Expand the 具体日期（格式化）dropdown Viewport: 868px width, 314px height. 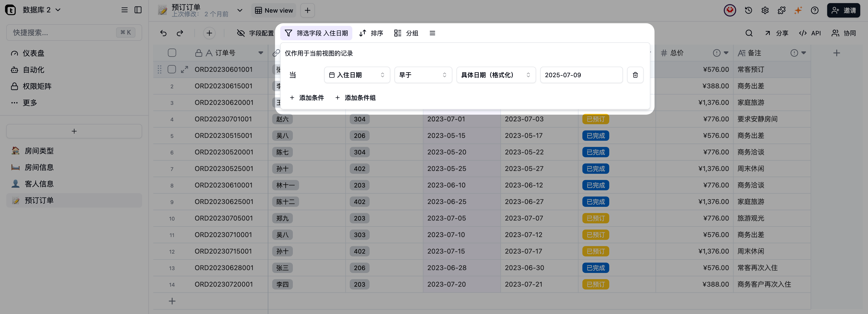click(495, 75)
